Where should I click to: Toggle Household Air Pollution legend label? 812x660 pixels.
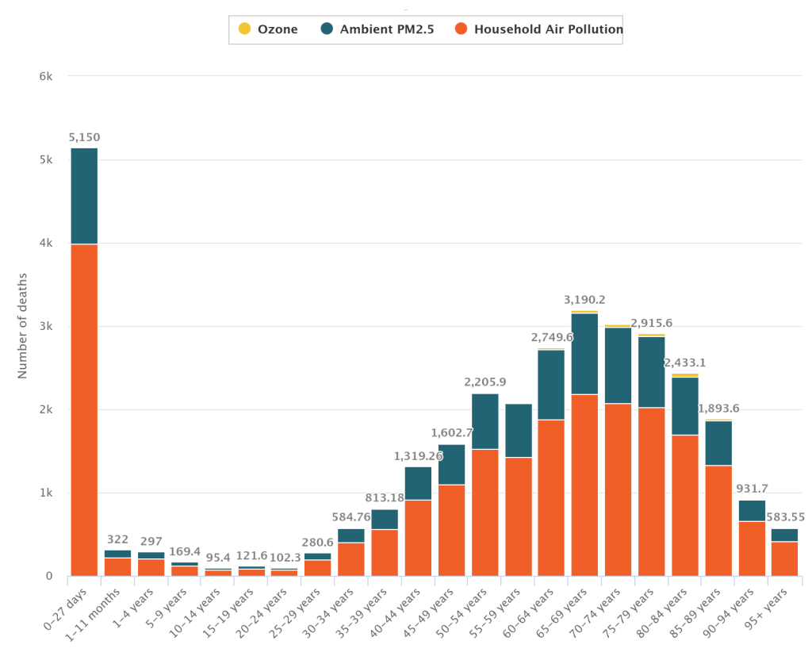548,29
